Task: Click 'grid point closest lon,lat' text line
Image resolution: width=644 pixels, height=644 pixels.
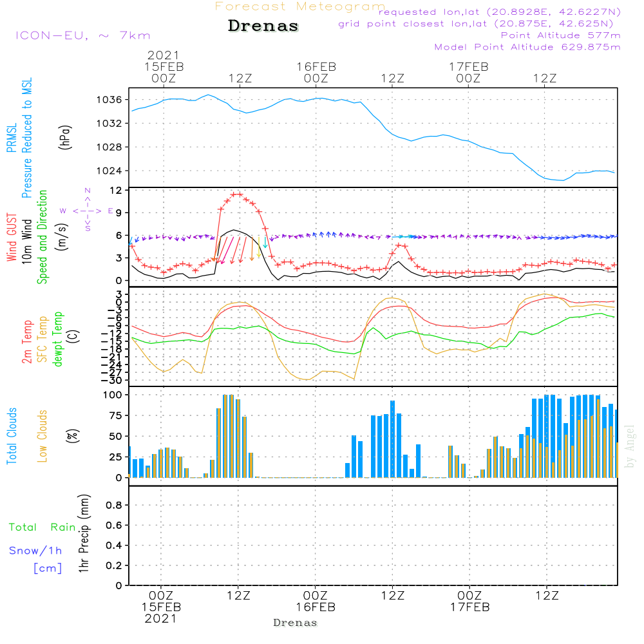Action: click(x=476, y=24)
